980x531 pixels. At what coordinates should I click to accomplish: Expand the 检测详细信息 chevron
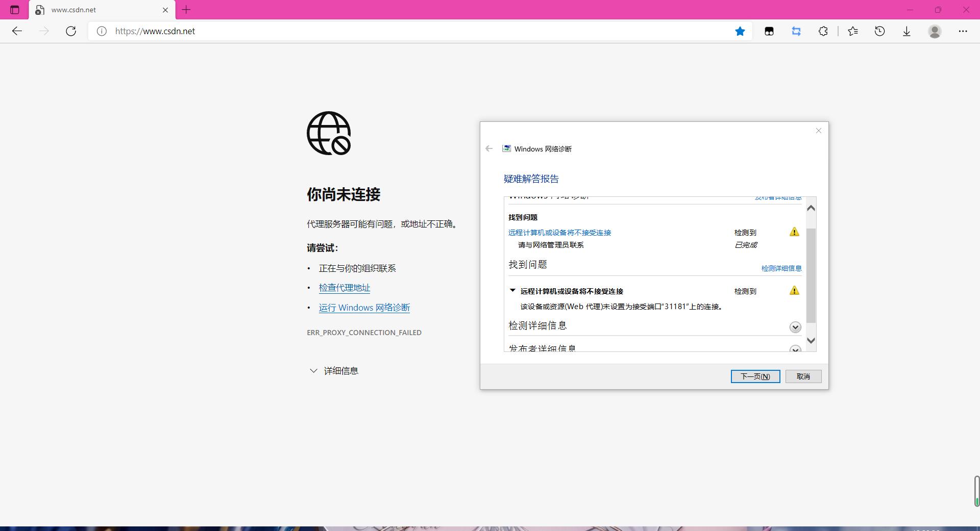tap(795, 327)
